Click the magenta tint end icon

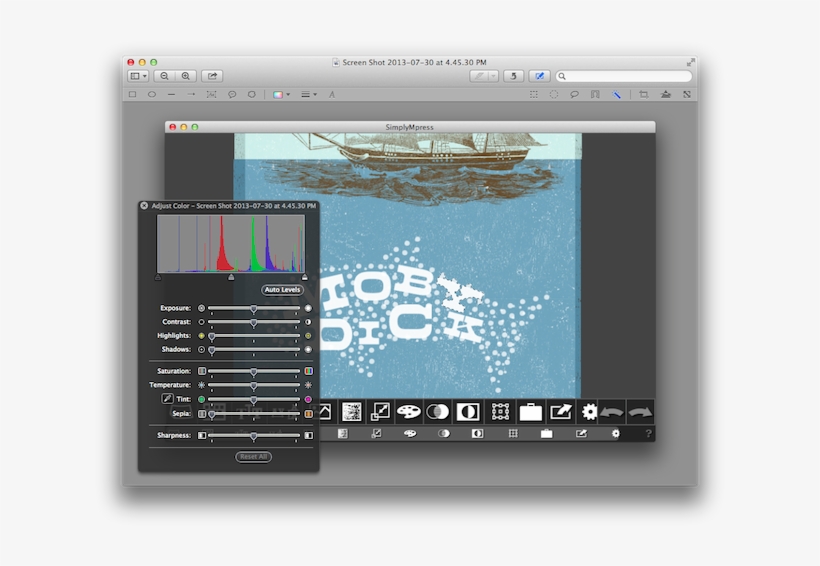coord(308,399)
